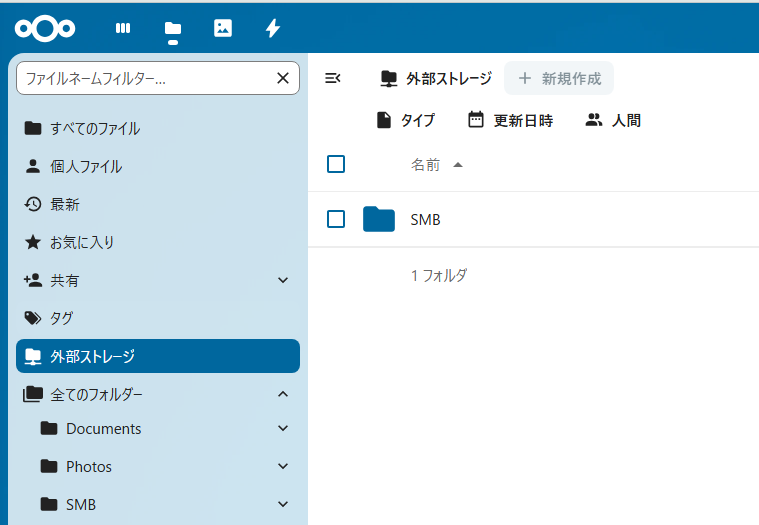
Task: Open the Photos app icon
Action: point(223,28)
